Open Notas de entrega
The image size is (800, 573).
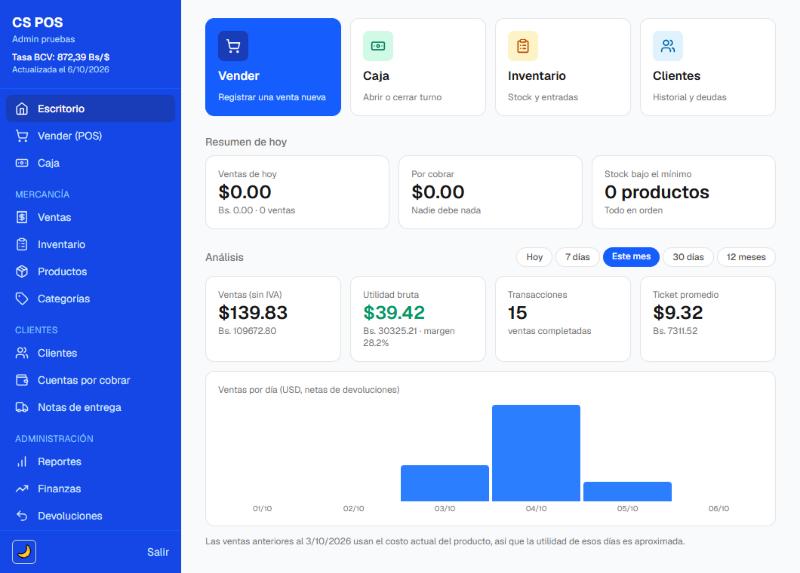[x=90, y=407]
